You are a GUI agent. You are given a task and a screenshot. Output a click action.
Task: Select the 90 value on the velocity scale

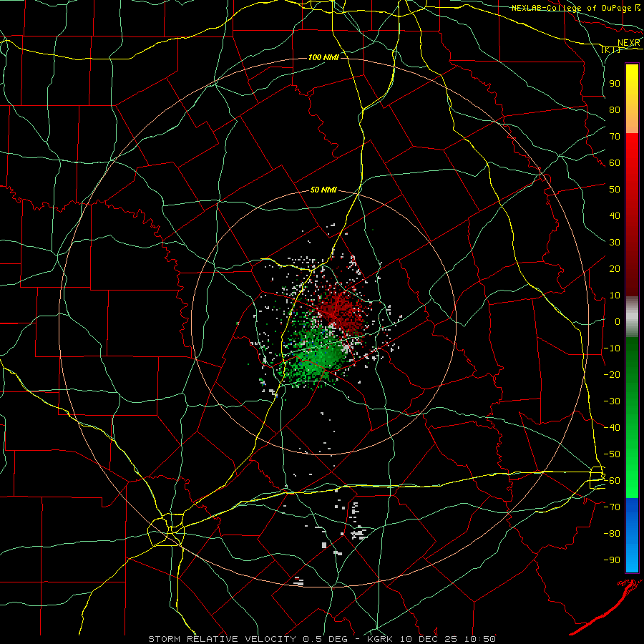(x=615, y=84)
